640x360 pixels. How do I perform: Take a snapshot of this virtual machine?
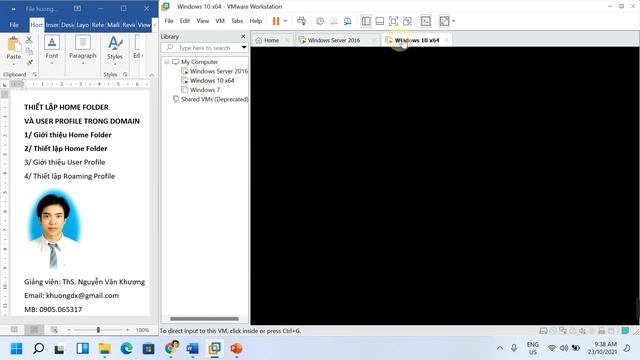coord(320,21)
